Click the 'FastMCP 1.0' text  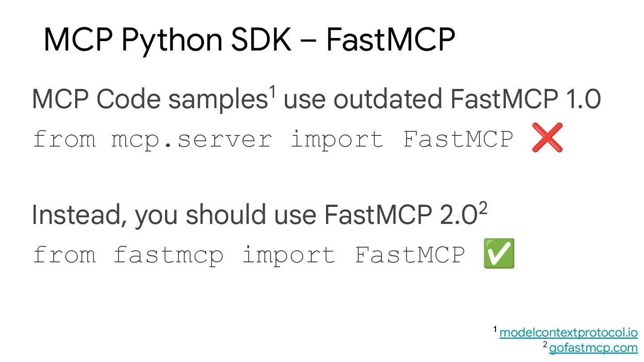525,100
